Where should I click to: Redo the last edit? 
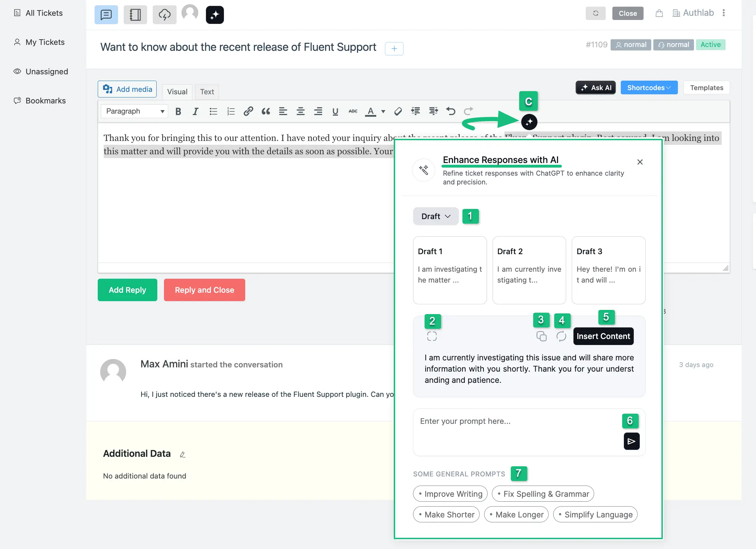tap(468, 111)
